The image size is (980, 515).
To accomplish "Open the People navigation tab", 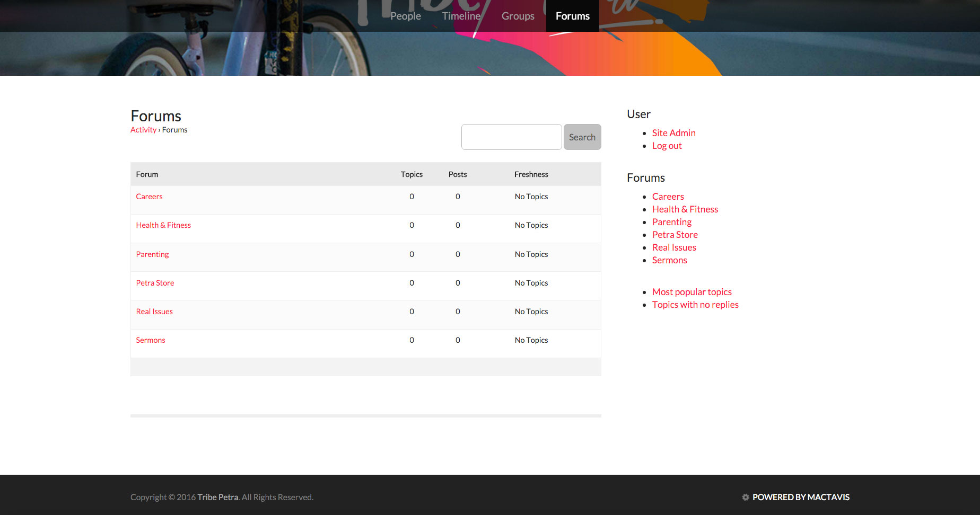I will [406, 16].
